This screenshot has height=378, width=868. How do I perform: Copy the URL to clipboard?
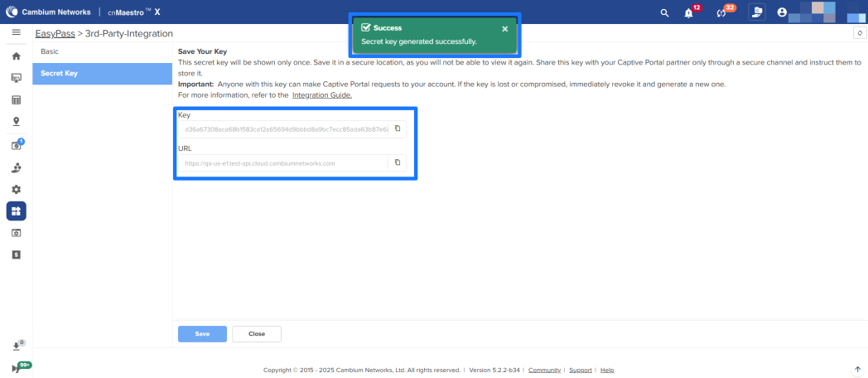pyautogui.click(x=398, y=162)
